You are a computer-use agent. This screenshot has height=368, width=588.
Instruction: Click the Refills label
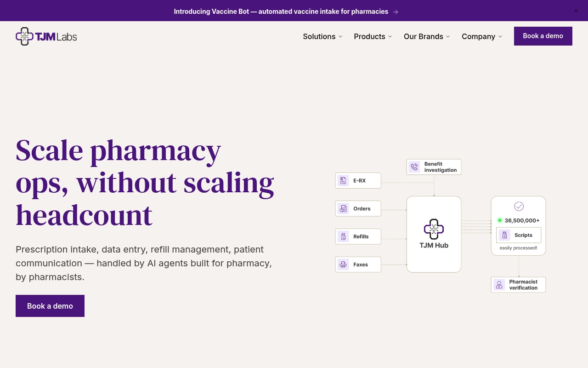coord(361,236)
